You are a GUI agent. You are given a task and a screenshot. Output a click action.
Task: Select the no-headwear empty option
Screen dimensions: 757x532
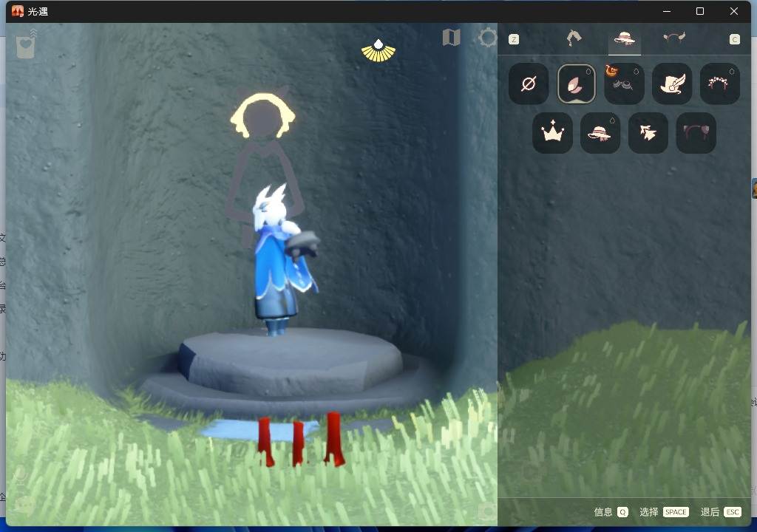point(529,83)
